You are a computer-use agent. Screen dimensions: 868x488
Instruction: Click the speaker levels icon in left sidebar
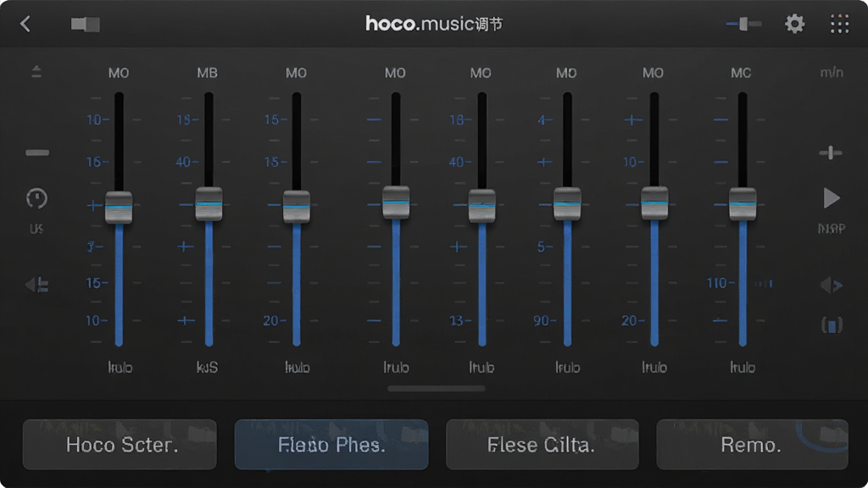pos(37,285)
